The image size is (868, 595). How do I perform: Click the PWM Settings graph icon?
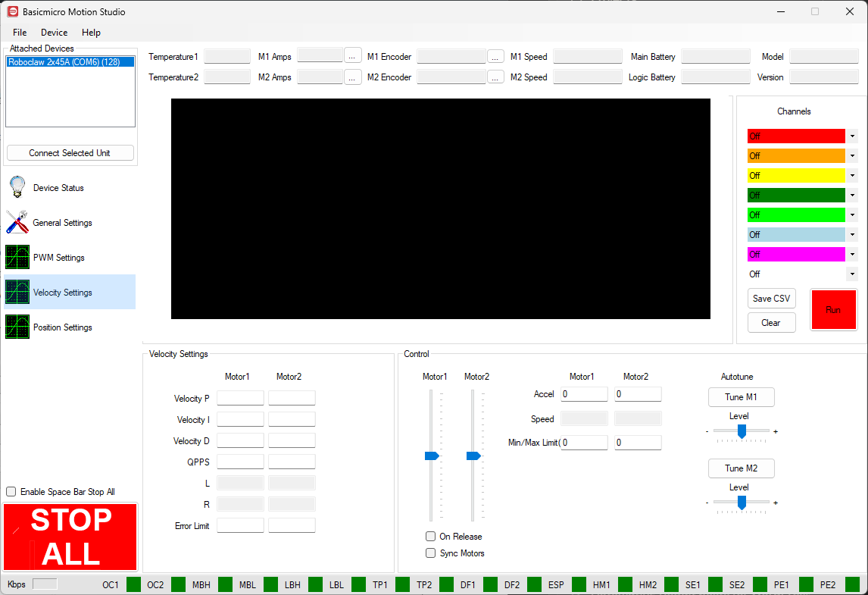pos(17,257)
